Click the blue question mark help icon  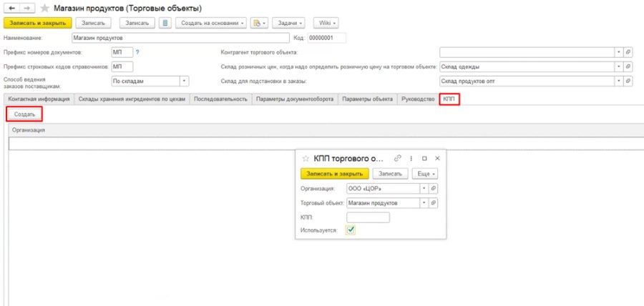pyautogui.click(x=137, y=52)
